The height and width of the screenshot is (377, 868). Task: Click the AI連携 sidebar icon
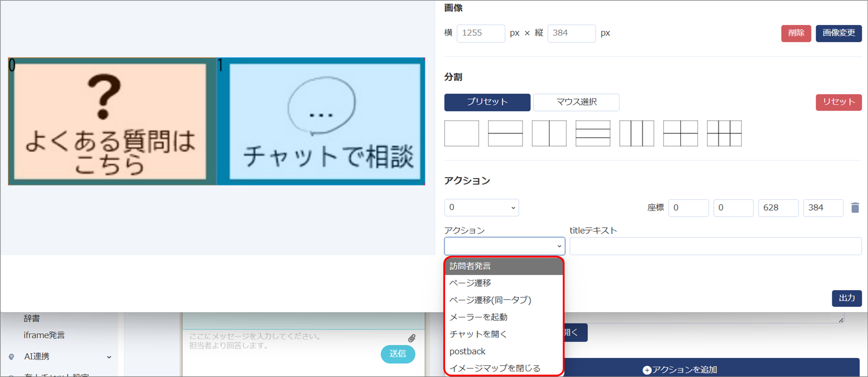tap(12, 356)
